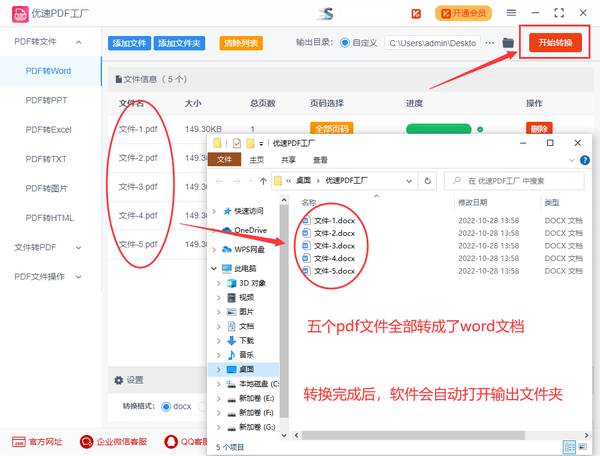
Task: Open the PDF转HTML menu item
Action: pyautogui.click(x=49, y=218)
